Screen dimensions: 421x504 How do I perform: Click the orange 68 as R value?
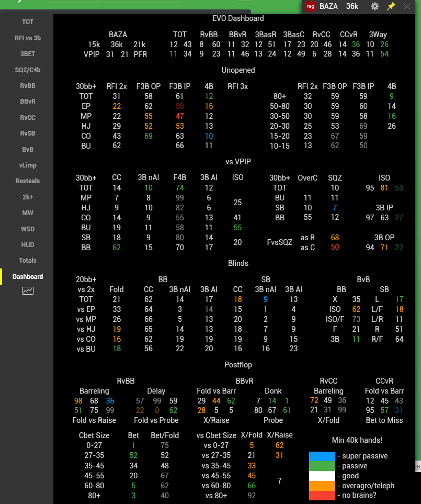(335, 238)
